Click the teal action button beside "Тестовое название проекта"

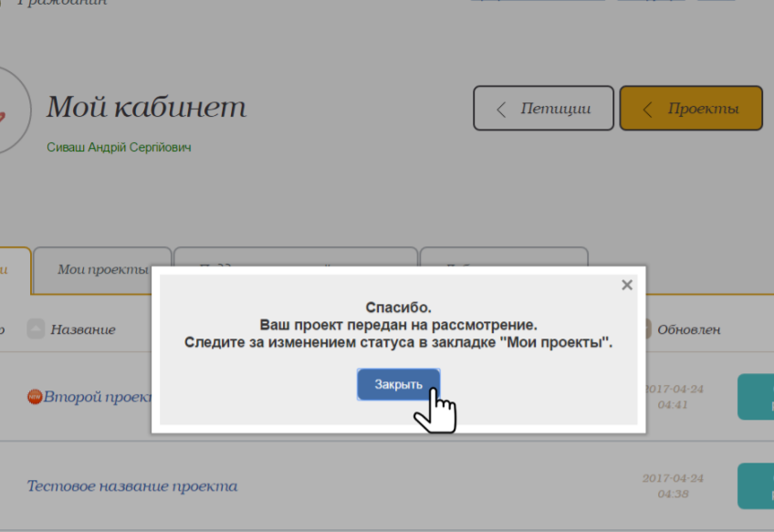756,485
